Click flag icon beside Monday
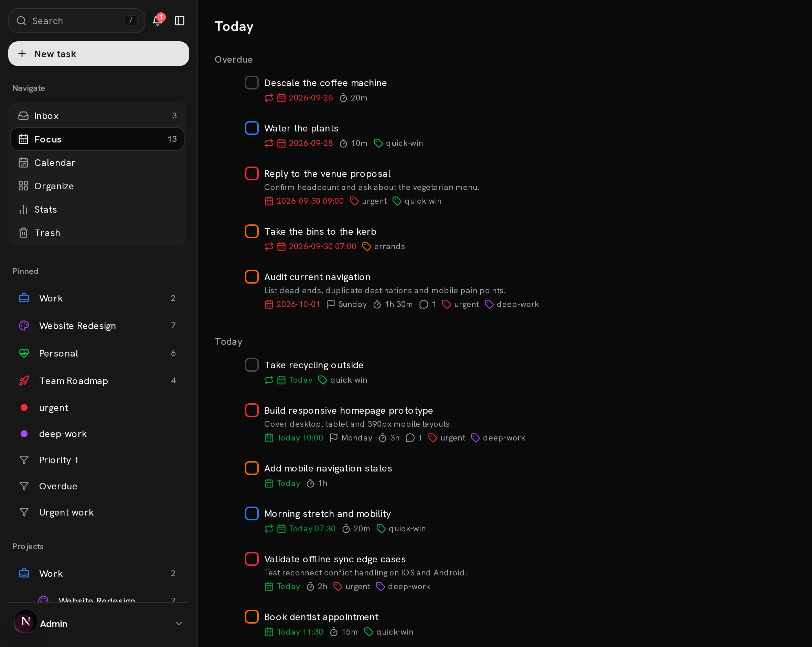This screenshot has height=647, width=812. (x=334, y=437)
